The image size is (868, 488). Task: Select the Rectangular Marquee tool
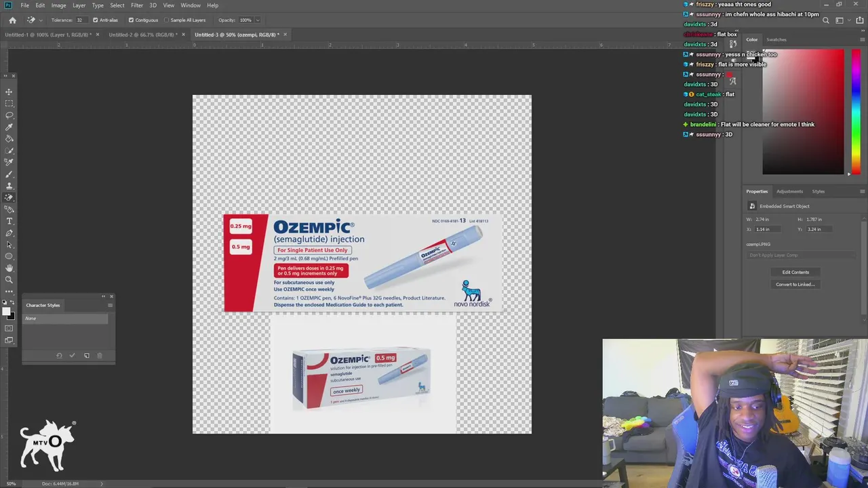pos(9,103)
